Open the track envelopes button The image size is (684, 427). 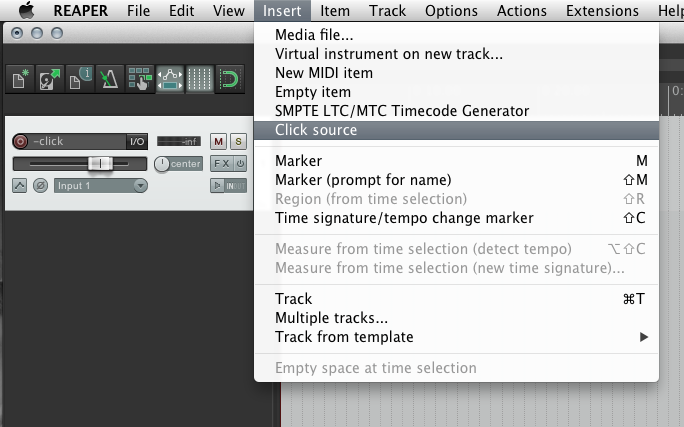click(19, 186)
